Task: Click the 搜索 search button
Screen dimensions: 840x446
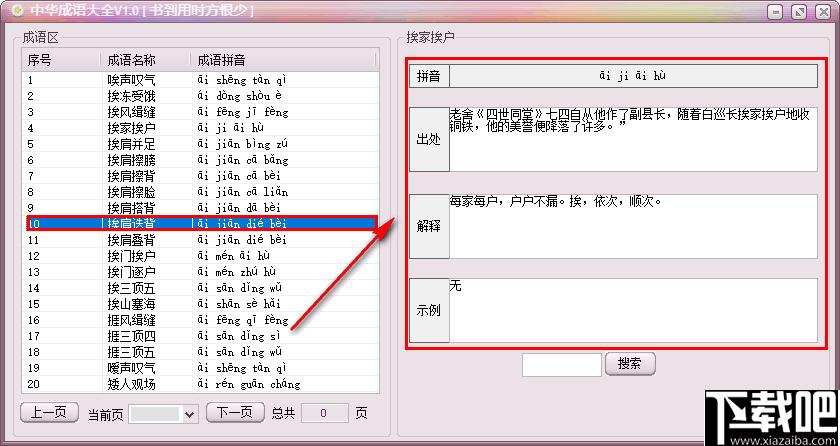Action: (630, 364)
